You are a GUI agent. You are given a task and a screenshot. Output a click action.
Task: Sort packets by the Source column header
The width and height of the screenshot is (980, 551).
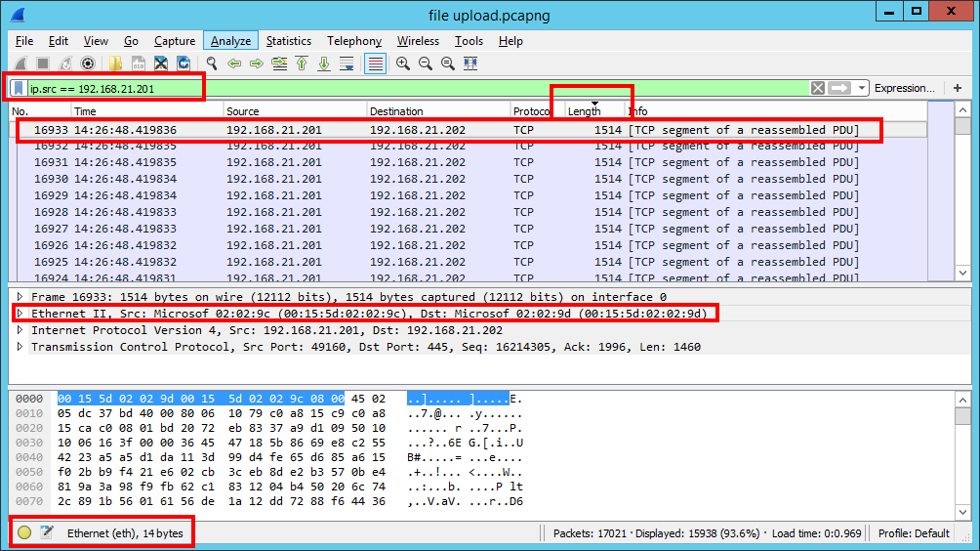[x=295, y=111]
